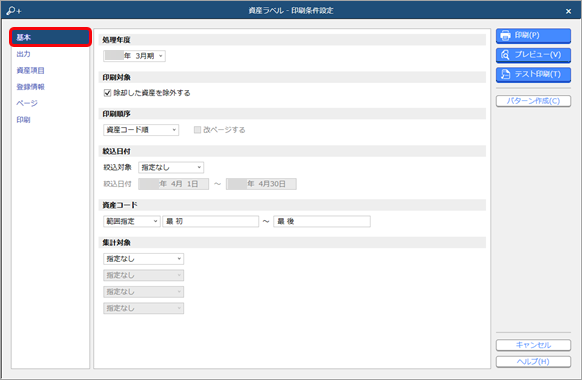
Task: Open the 資産コード順 print order dropdown
Action: click(x=141, y=130)
